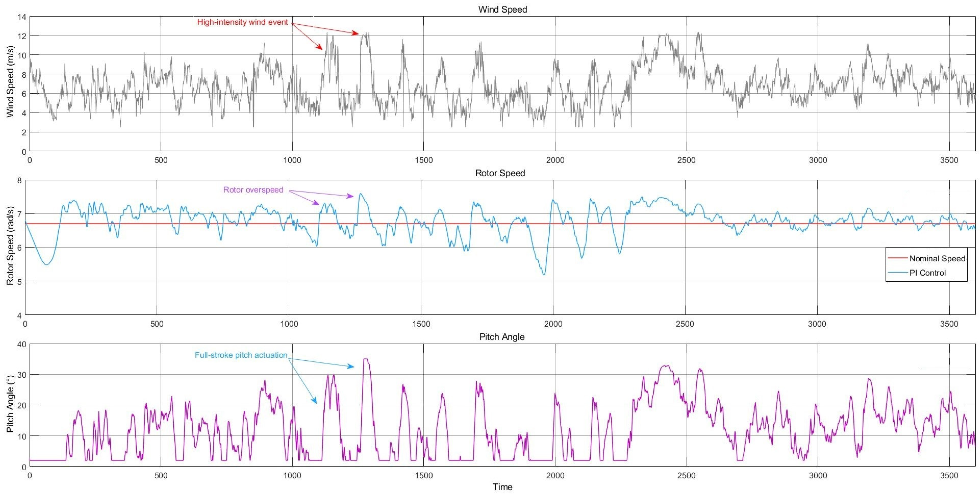
Task: Click the pitch angle peak near 35 degrees
Action: point(365,359)
